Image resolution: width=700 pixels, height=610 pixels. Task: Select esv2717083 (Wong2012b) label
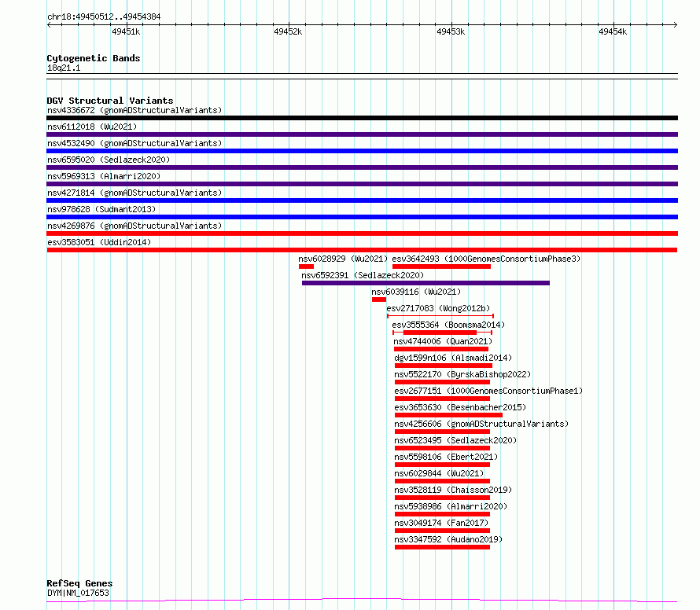[x=438, y=308]
